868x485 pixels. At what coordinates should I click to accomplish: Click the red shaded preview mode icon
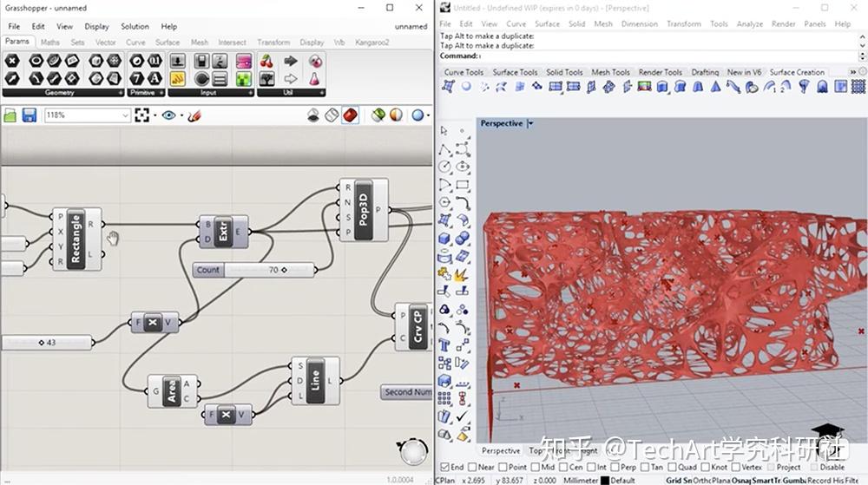pos(350,115)
